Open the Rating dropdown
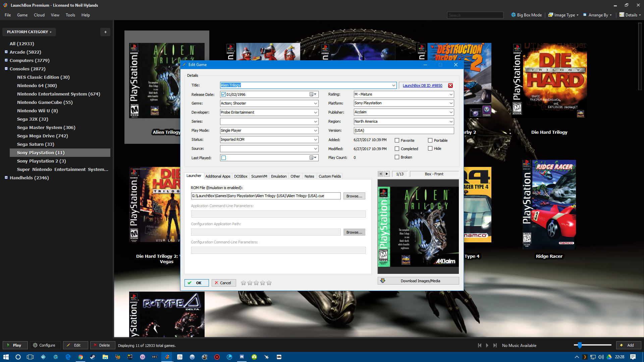 [x=451, y=95]
